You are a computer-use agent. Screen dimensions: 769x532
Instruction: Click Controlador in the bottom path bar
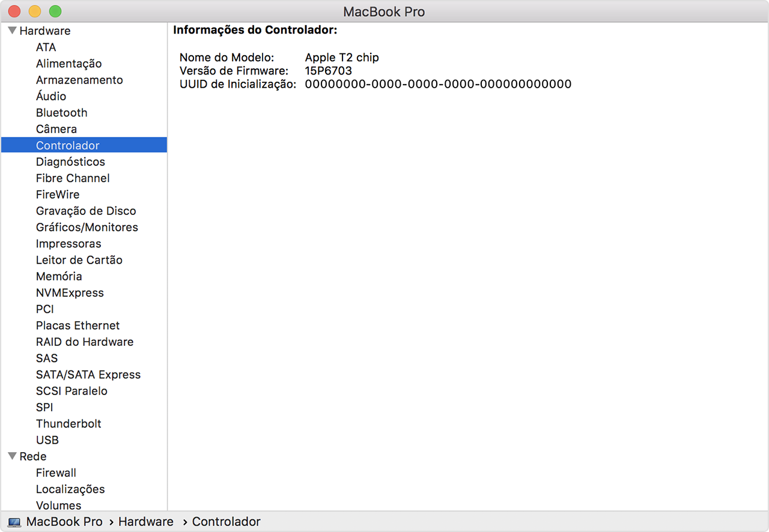226,522
